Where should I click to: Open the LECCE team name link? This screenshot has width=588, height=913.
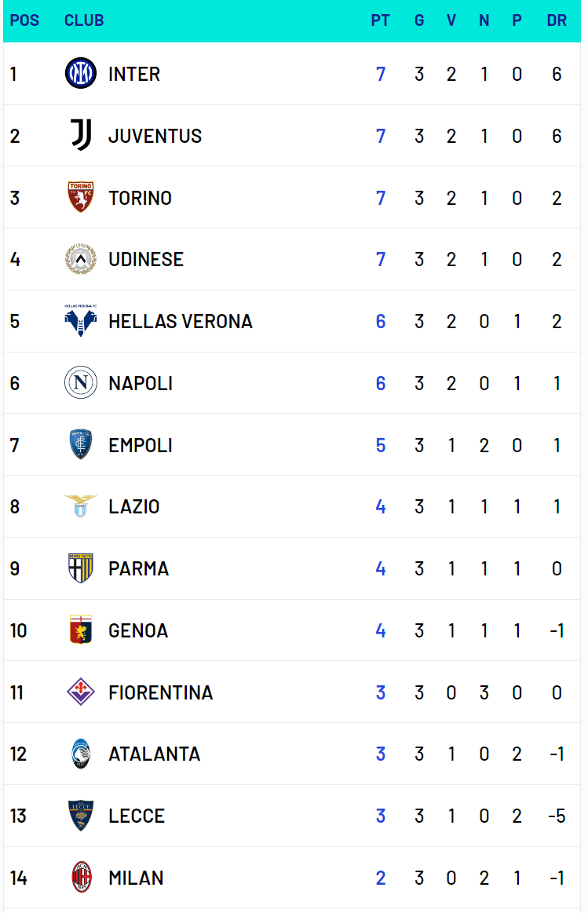click(137, 816)
